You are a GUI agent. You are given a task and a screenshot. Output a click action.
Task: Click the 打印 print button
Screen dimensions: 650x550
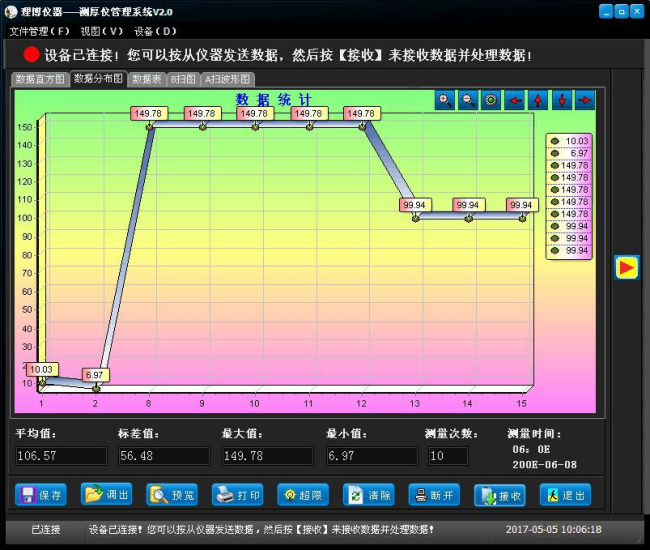coord(237,495)
